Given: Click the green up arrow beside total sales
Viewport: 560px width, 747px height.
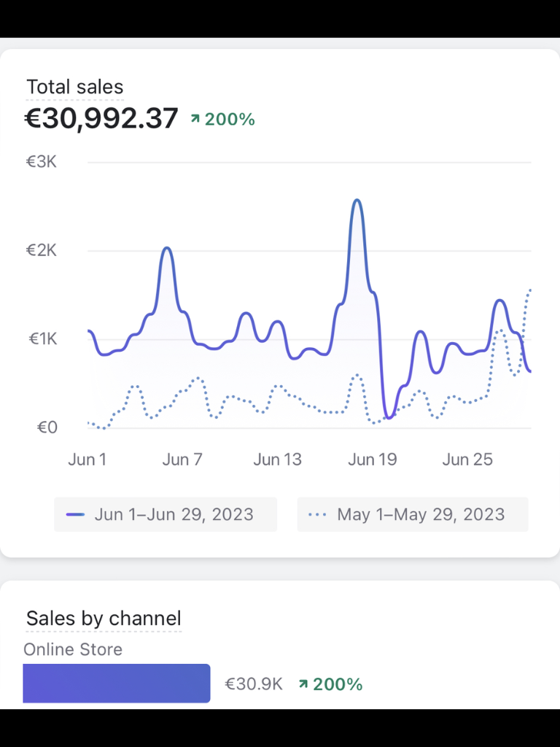Looking at the screenshot, I should 195,118.
